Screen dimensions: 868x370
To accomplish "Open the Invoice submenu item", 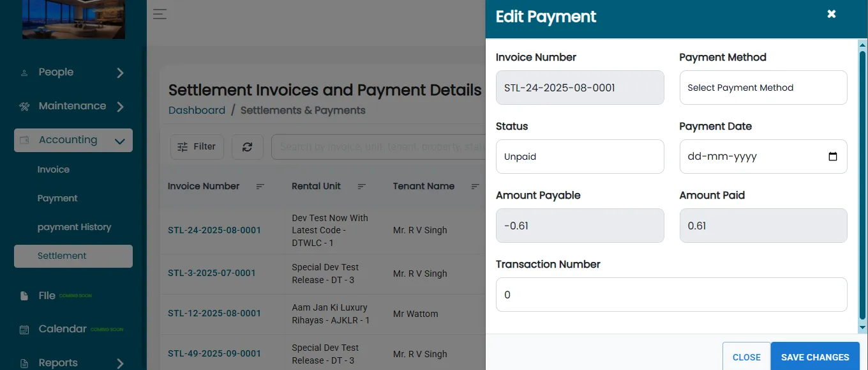I will click(54, 169).
